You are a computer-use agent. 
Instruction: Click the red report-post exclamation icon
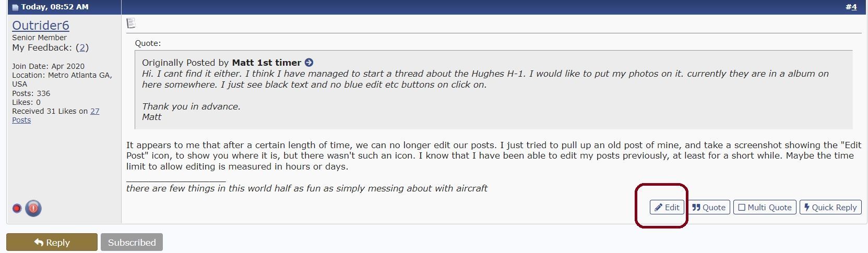[33, 208]
